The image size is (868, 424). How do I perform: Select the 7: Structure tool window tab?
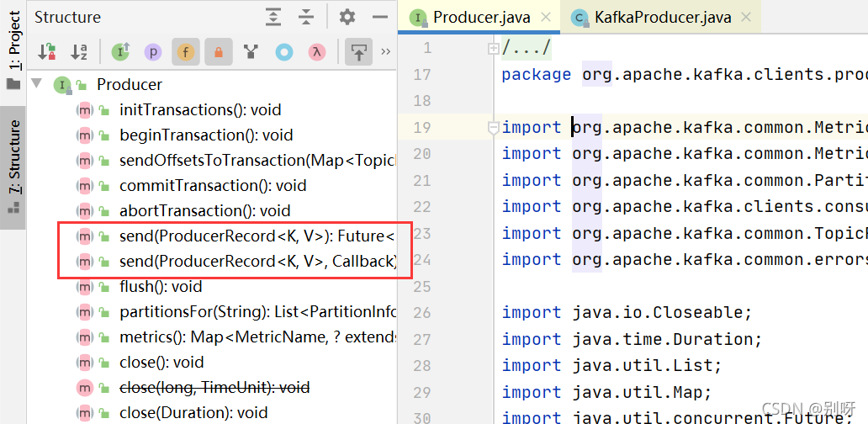point(13,167)
